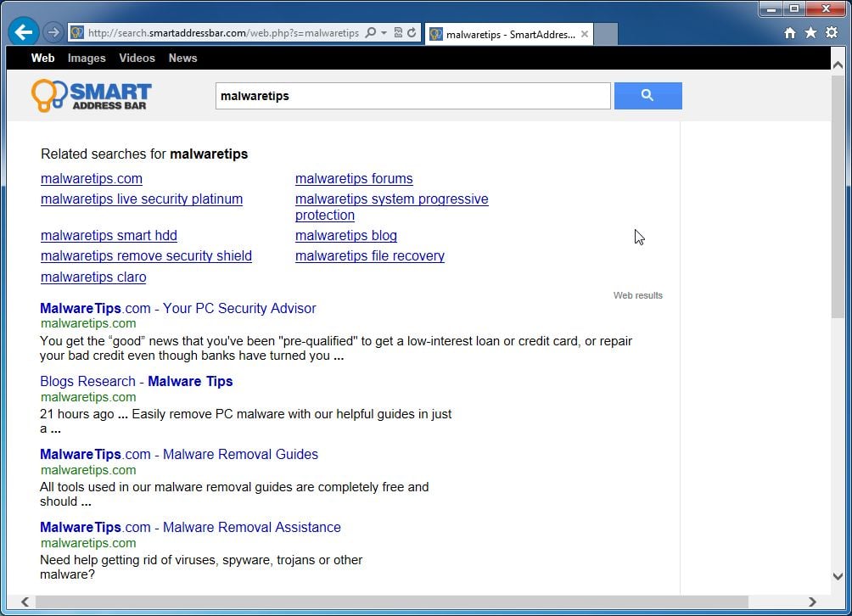The width and height of the screenshot is (852, 616).
Task: Open related search malwaretips smart hdd
Action: click(x=109, y=236)
